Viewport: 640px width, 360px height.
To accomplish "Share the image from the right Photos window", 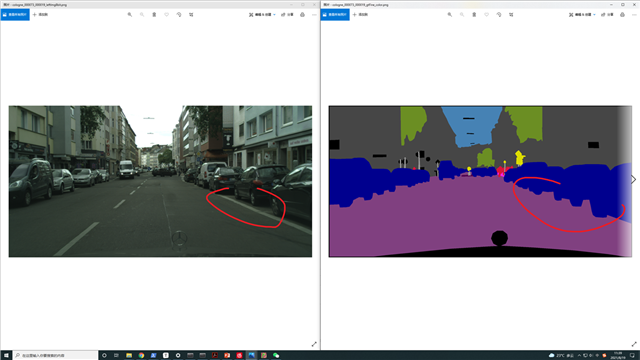I will pos(607,15).
